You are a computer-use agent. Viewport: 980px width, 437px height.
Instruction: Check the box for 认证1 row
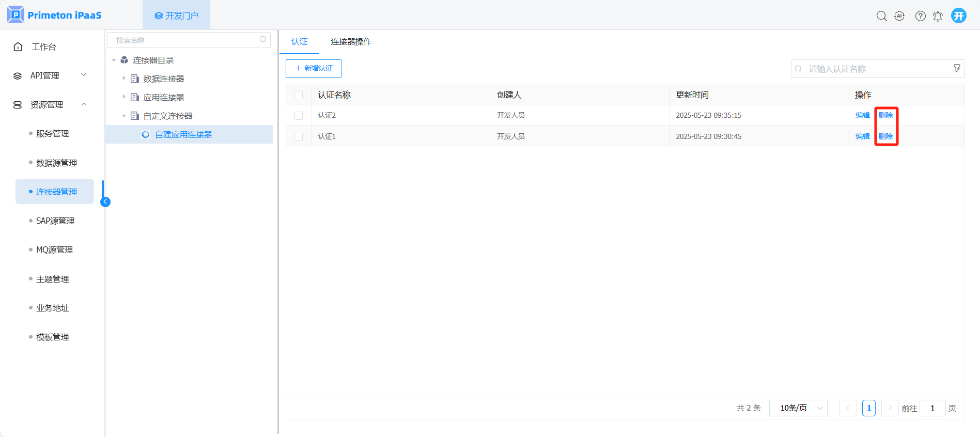(299, 137)
